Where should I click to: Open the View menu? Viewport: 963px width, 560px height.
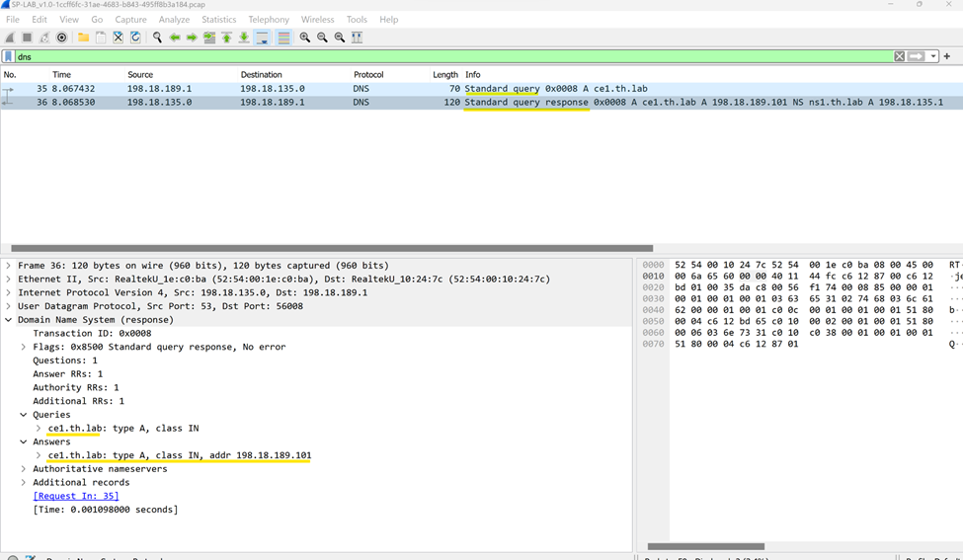point(69,20)
